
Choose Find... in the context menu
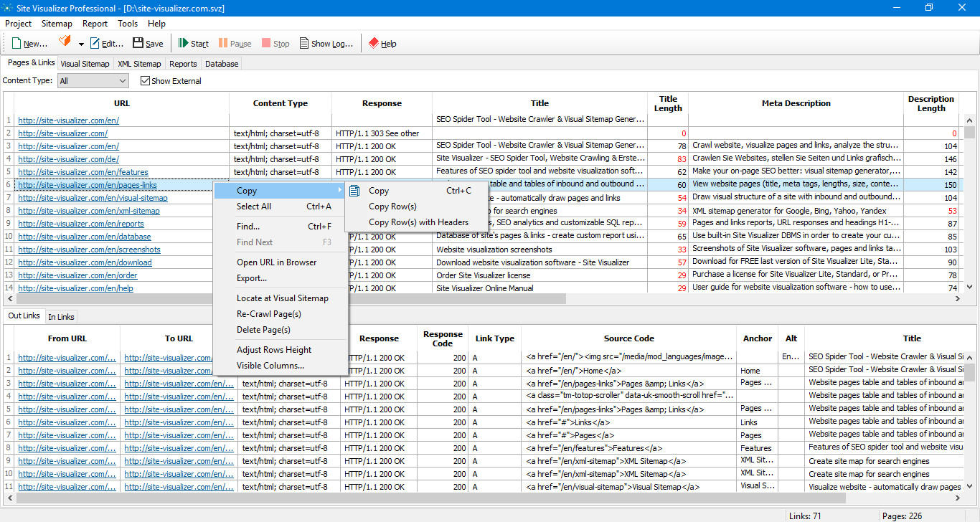[281, 227]
